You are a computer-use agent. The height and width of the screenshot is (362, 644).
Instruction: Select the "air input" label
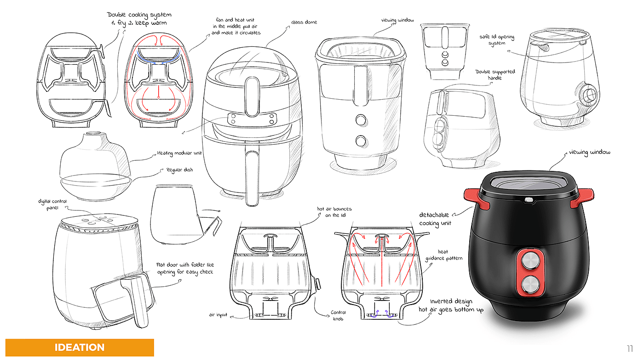218,315
